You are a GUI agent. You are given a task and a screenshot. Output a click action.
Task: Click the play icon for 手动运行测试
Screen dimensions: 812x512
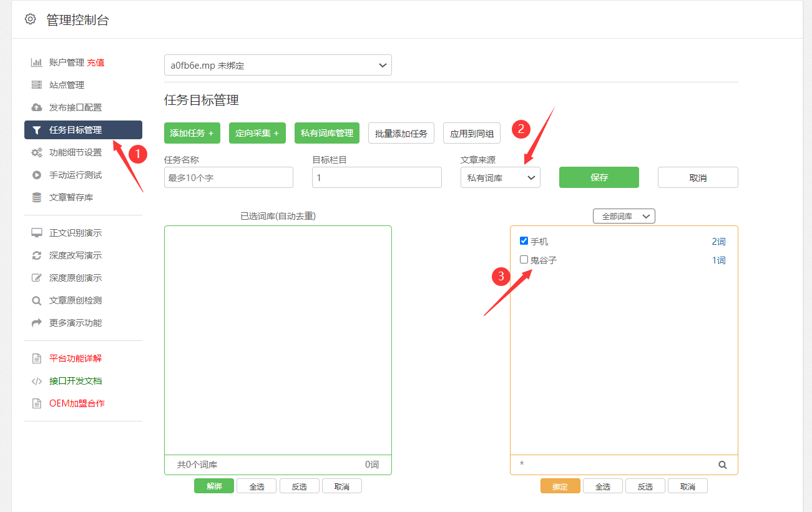tap(37, 175)
